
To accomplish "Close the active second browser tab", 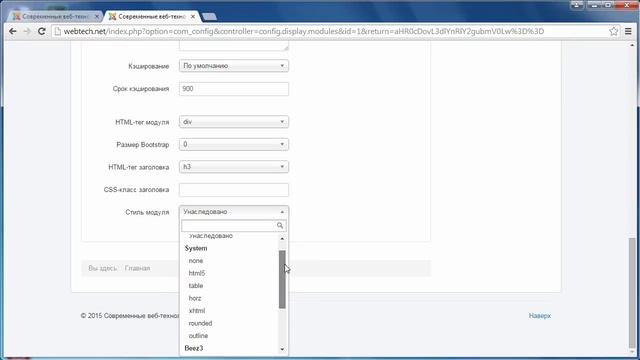I will tap(193, 16).
